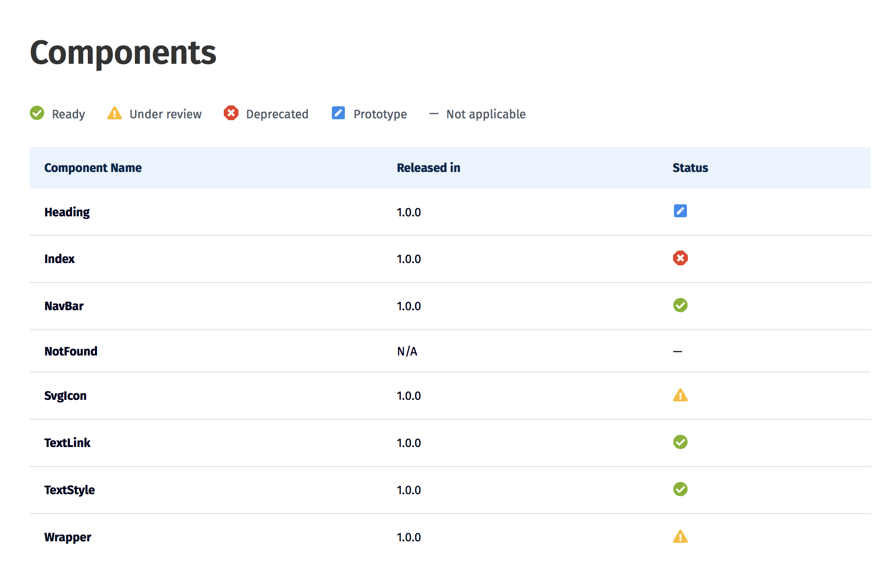This screenshot has height=588, width=894.
Task: Click the NavBar row ready status icon
Action: [x=680, y=305]
